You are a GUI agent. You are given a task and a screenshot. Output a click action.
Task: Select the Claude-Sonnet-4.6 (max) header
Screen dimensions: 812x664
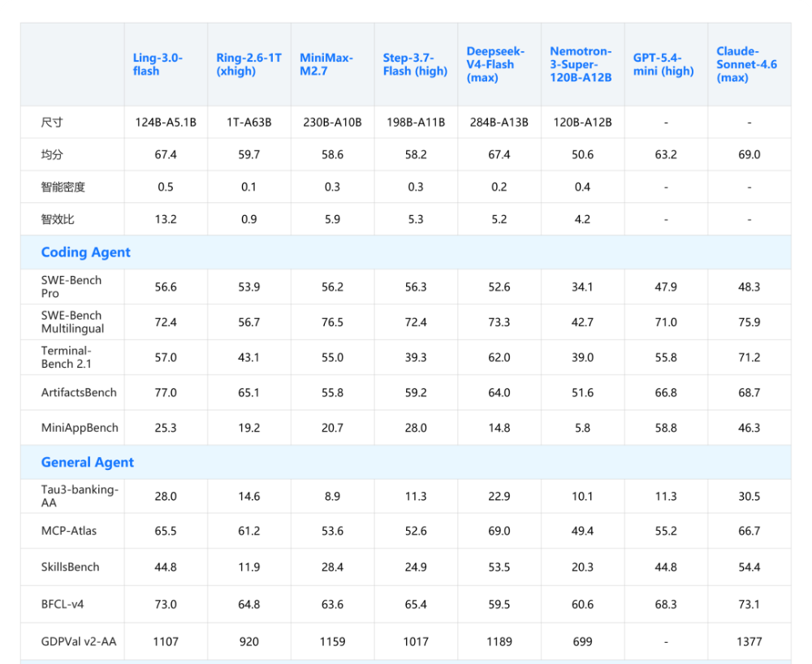tap(747, 65)
